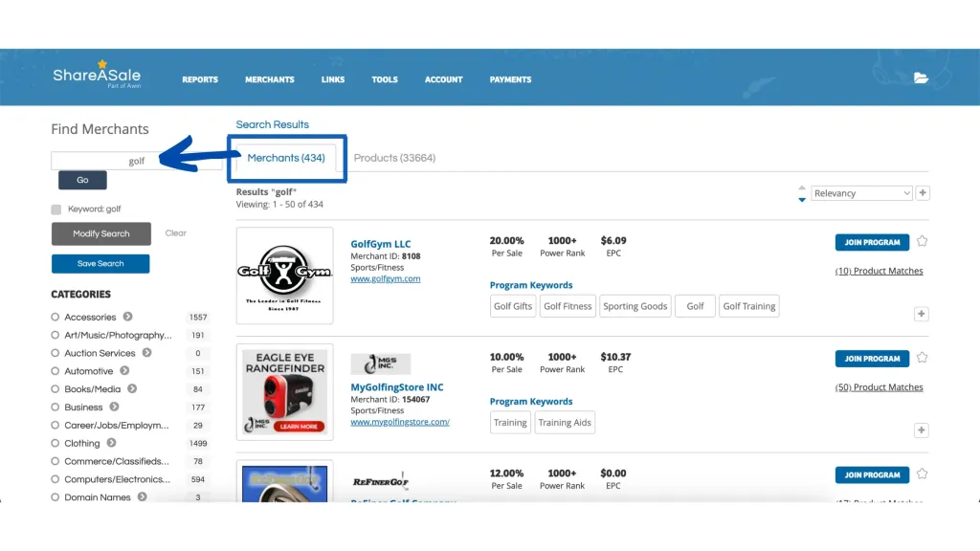
Task: Click the Training Aids keyword tag
Action: pyautogui.click(x=565, y=422)
